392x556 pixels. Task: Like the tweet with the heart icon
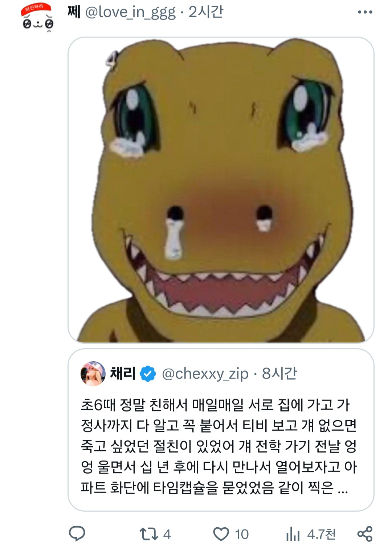tap(221, 534)
